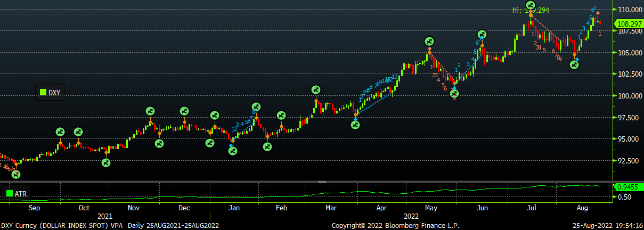
Task: Click the orange diamond at the latest August peak
Action: pyautogui.click(x=598, y=13)
